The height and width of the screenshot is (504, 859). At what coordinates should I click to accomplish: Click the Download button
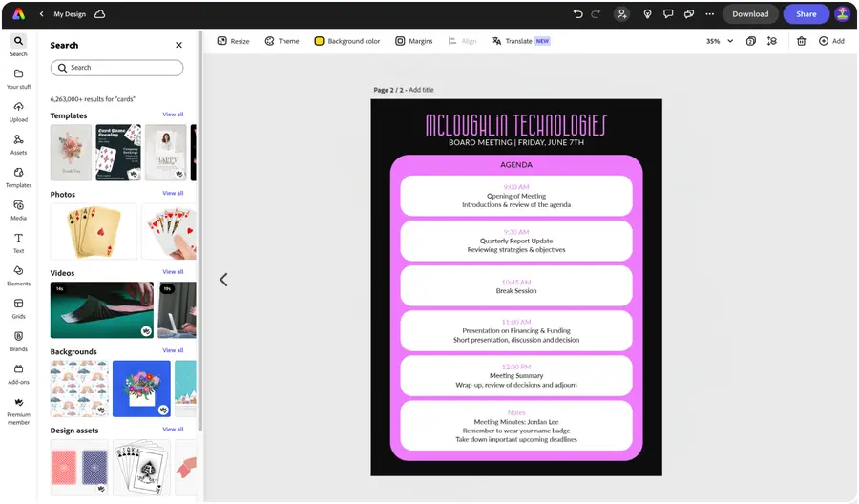click(750, 14)
